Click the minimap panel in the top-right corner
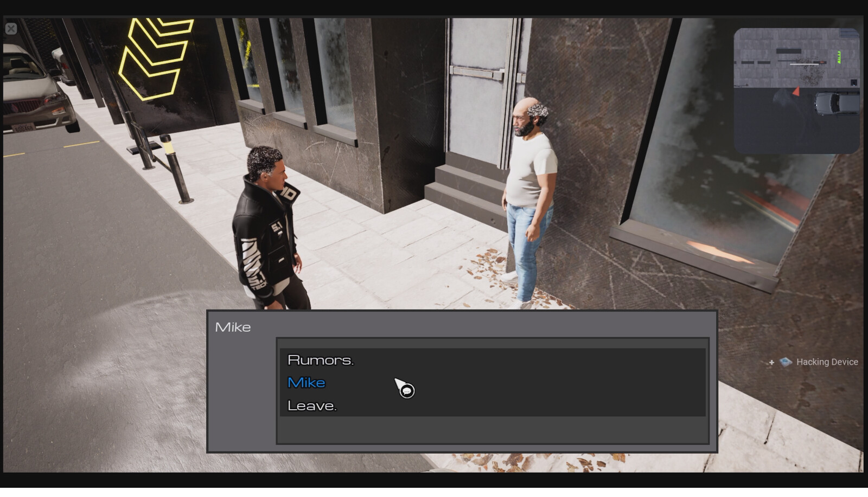The image size is (868, 497). coord(797,89)
